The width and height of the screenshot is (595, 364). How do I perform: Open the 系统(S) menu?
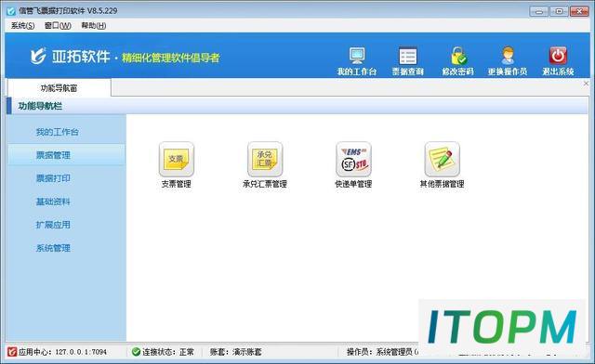coord(22,25)
